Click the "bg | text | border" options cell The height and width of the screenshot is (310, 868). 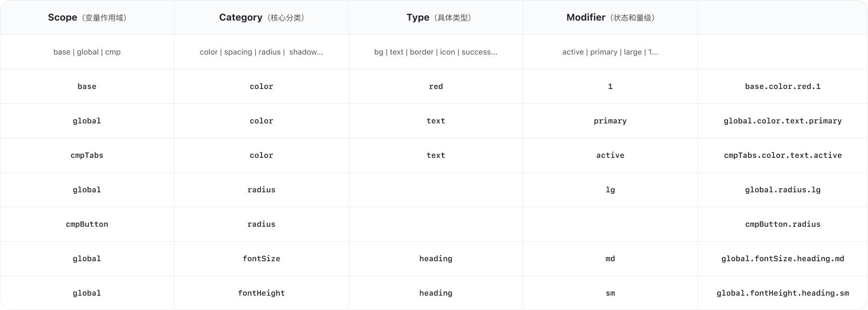pyautogui.click(x=435, y=52)
